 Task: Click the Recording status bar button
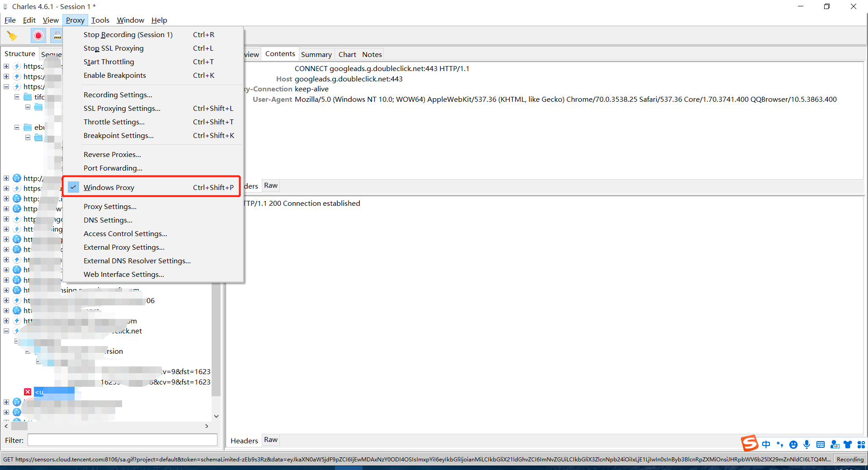850,459
